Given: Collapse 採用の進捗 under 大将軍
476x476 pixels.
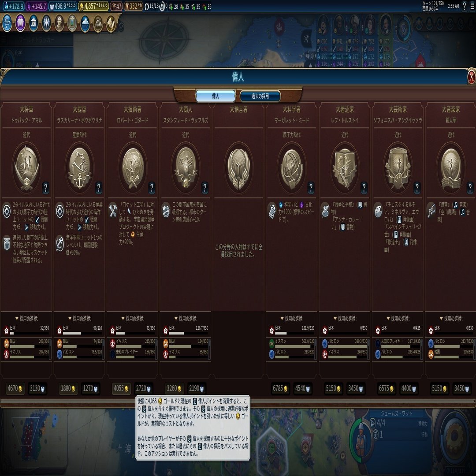Looking at the screenshot, I should (26, 319).
